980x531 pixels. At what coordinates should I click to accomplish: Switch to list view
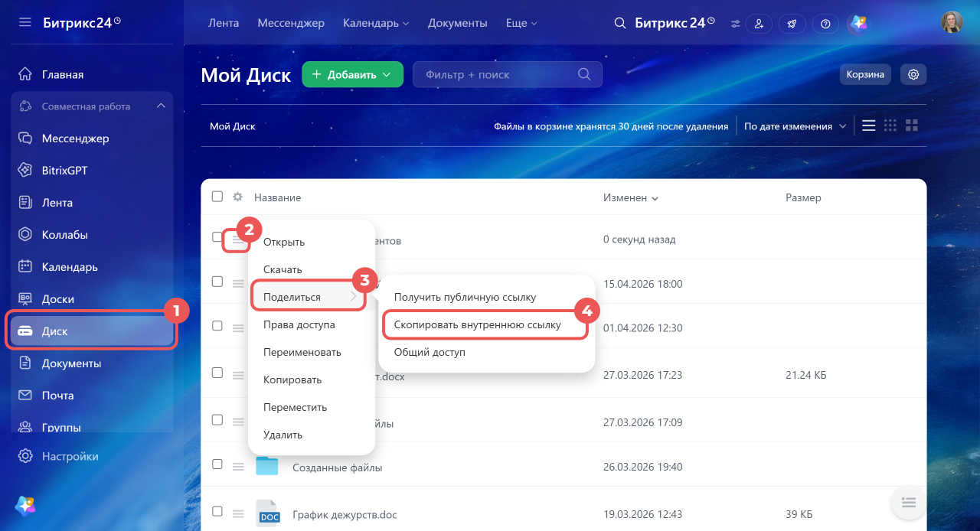(x=868, y=125)
